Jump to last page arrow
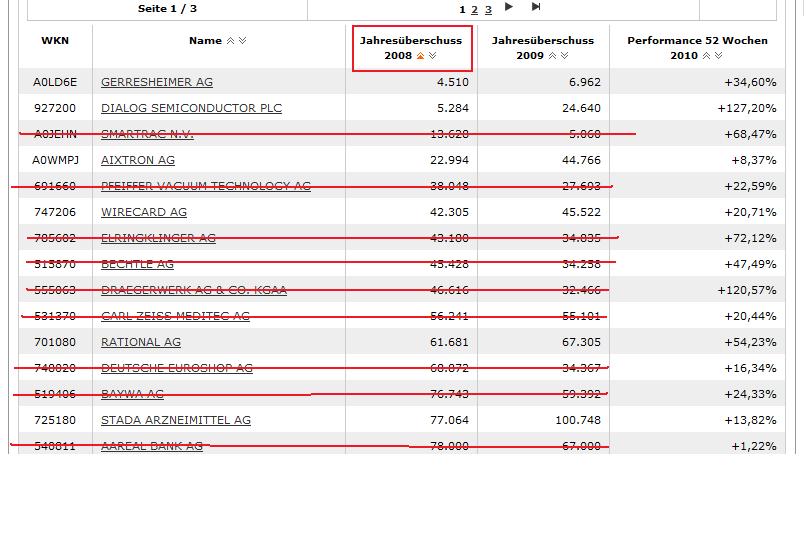 (x=536, y=7)
